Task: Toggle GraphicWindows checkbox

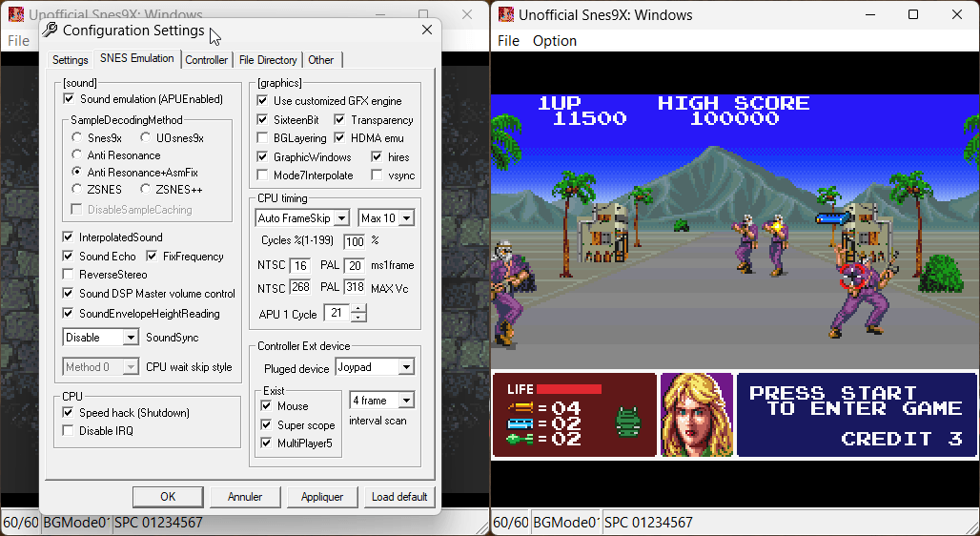Action: tap(262, 157)
